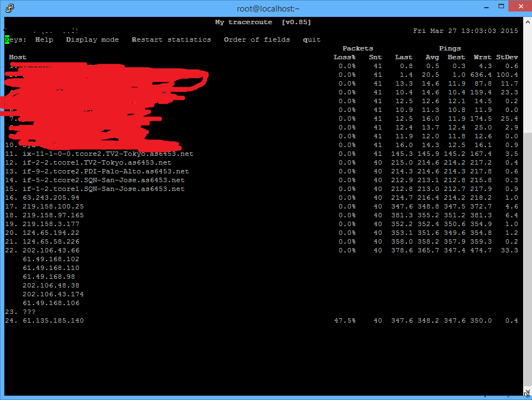Click alternate address 202.106.43.174
Screen dimensions: 532x400
[x=53, y=295]
